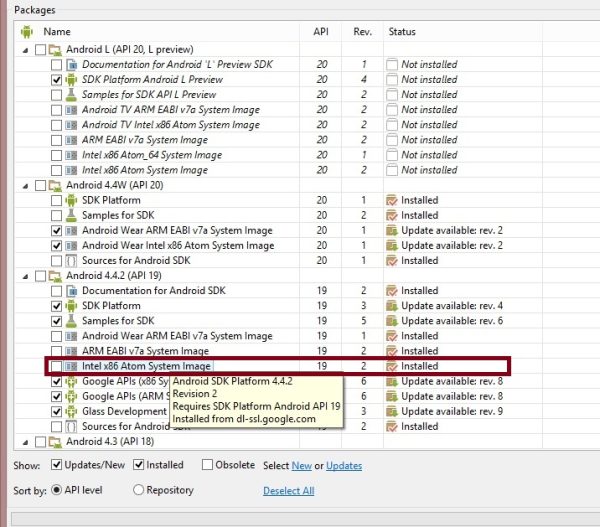Click the flask icon beside Samples for SDK API L Preview
Image resolution: width=600 pixels, height=527 pixels.
[71, 95]
